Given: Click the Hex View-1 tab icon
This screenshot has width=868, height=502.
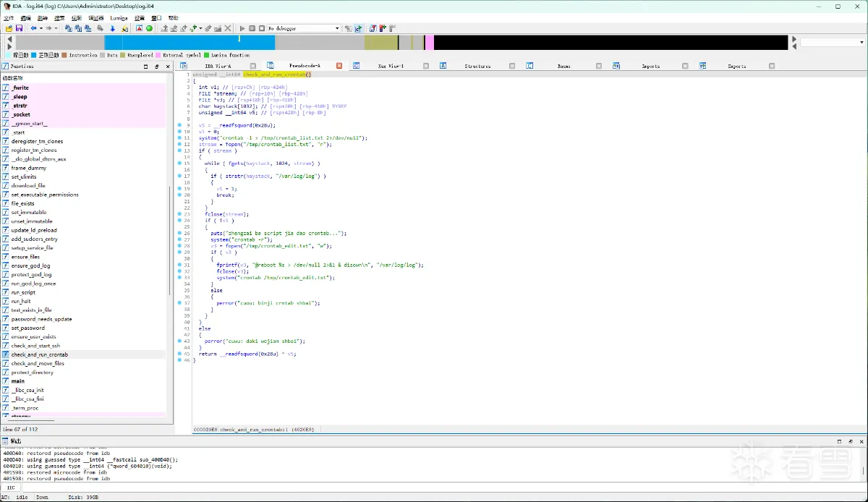Looking at the screenshot, I should (x=357, y=66).
